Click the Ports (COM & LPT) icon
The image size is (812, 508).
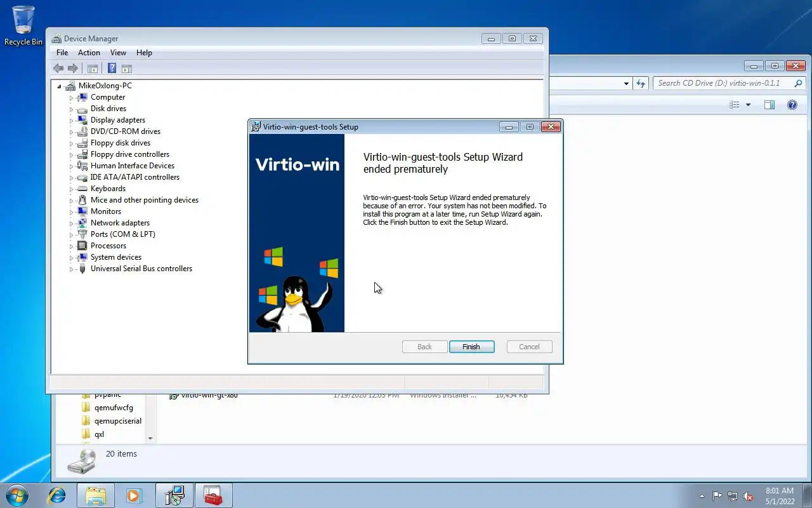click(x=82, y=234)
